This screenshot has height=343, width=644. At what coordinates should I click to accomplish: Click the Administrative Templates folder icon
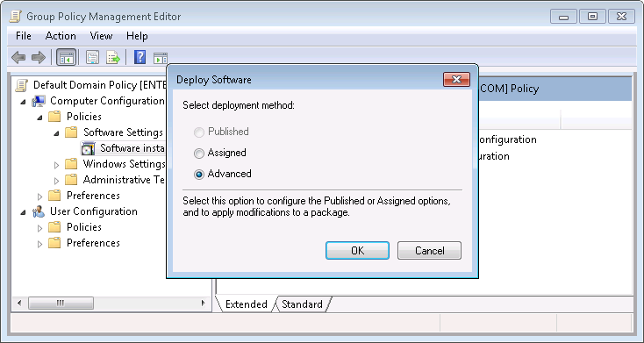pyautogui.click(x=71, y=180)
